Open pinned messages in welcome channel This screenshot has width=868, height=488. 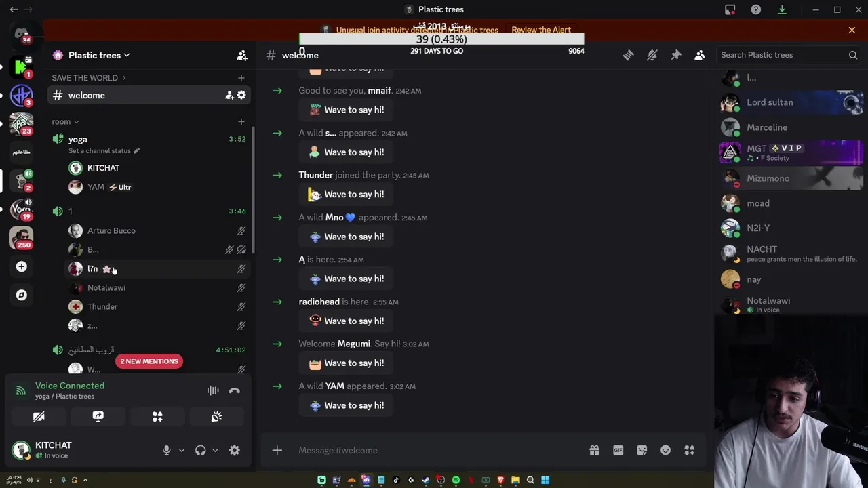[676, 55]
